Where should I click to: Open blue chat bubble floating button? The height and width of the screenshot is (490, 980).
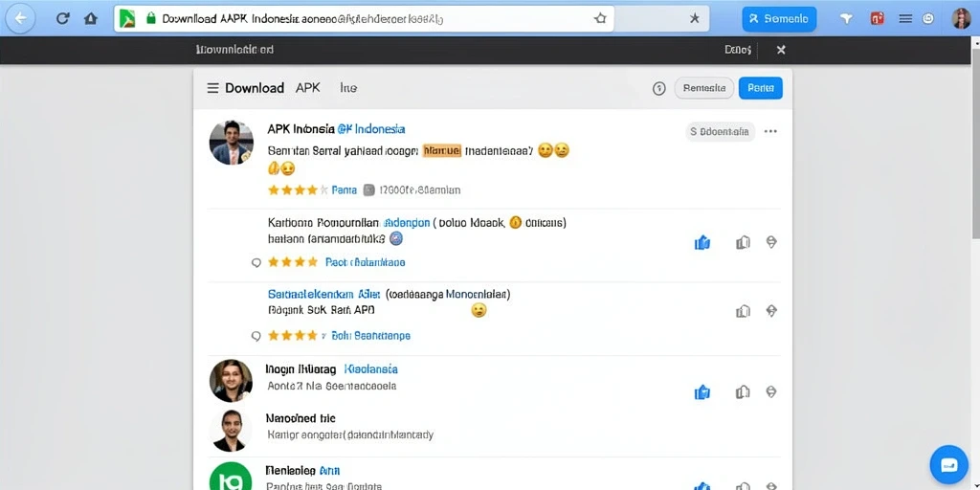pos(948,464)
